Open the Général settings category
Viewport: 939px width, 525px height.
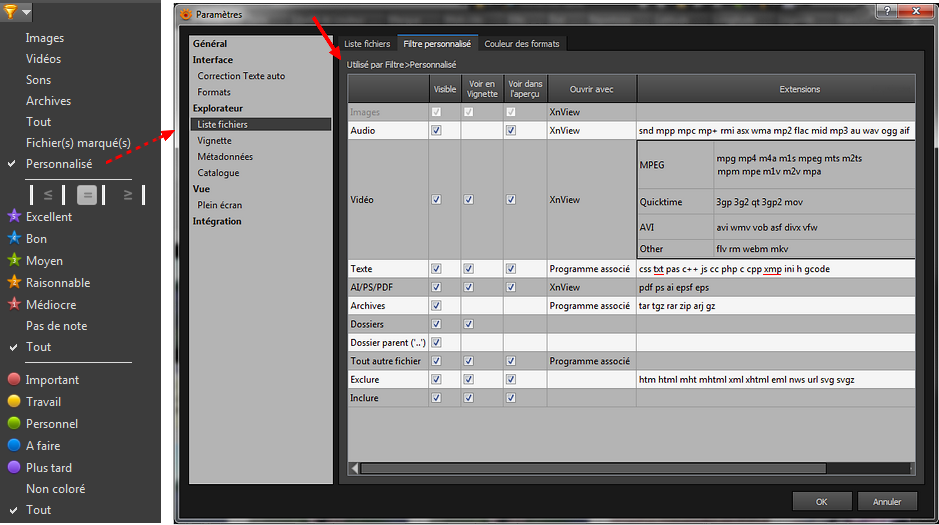[x=210, y=44]
